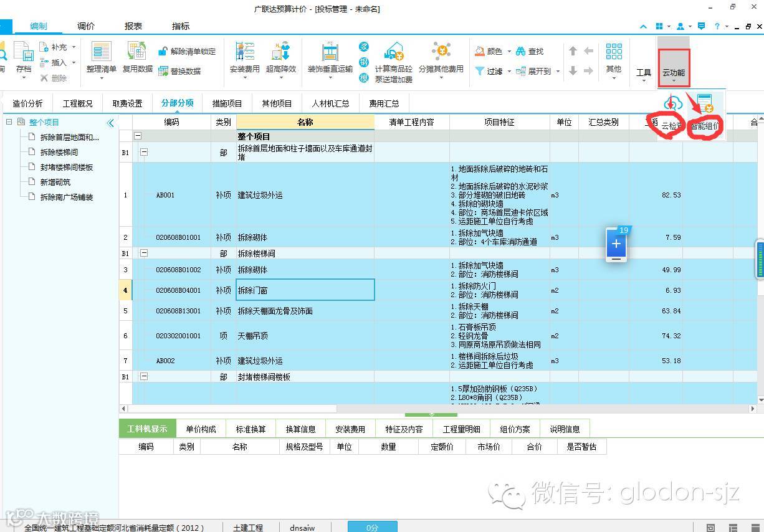The height and width of the screenshot is (532, 764).
Task: Open the 组价方案 bottom tab
Action: (x=515, y=429)
